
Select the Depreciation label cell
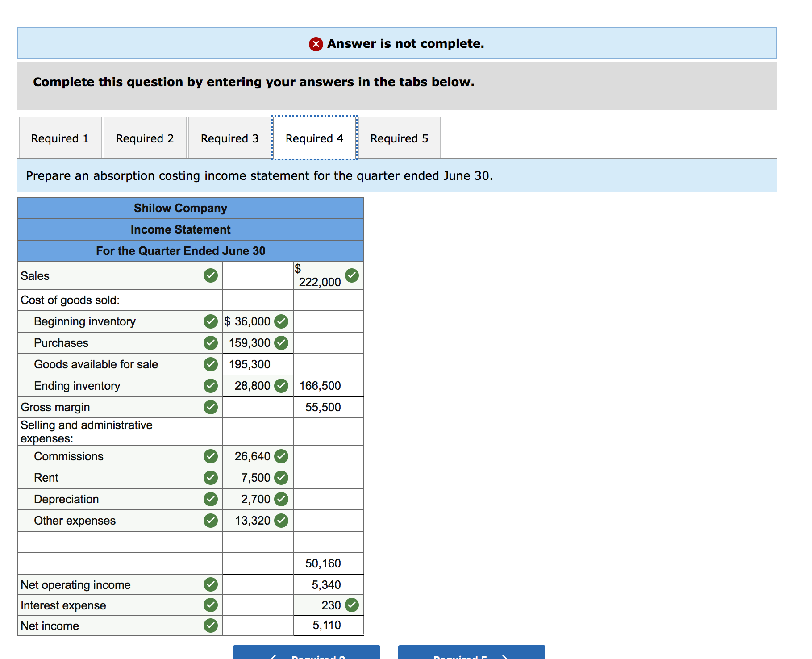[x=120, y=499]
